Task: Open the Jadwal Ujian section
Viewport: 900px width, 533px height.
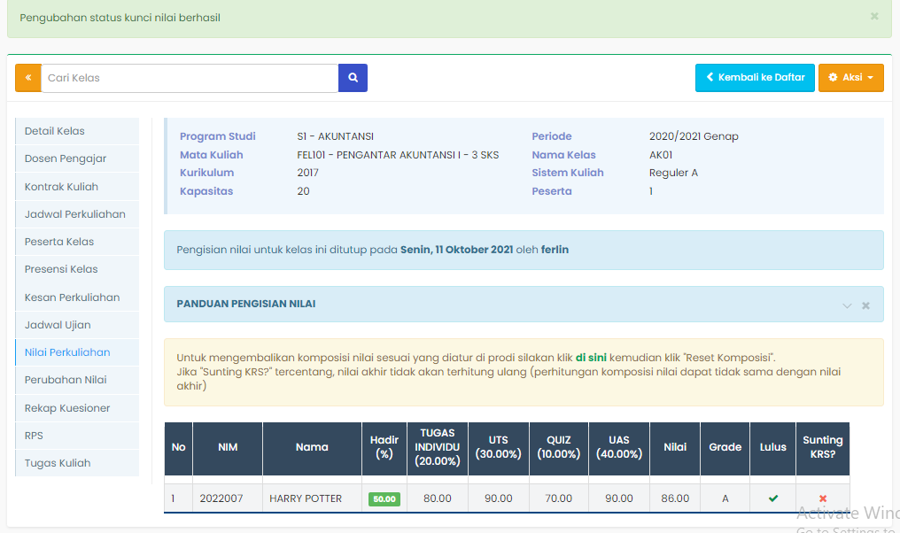Action: 58,325
